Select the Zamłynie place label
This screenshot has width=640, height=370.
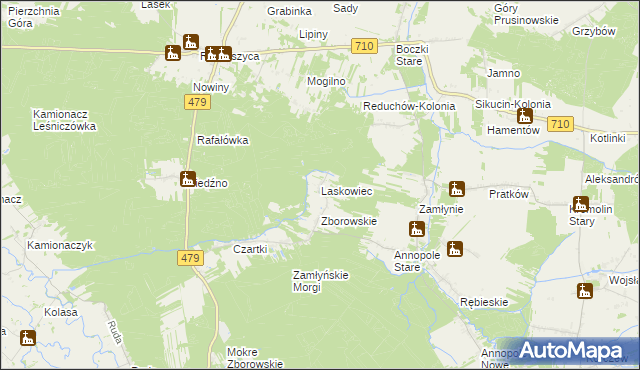point(441,209)
